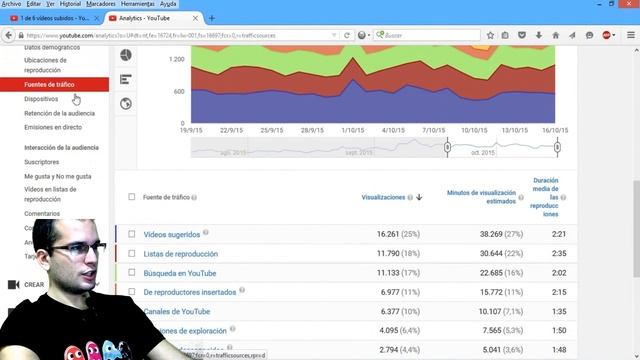Screen dimensions: 640x360
Task: Open the Editar menu
Action: [x=33, y=4]
